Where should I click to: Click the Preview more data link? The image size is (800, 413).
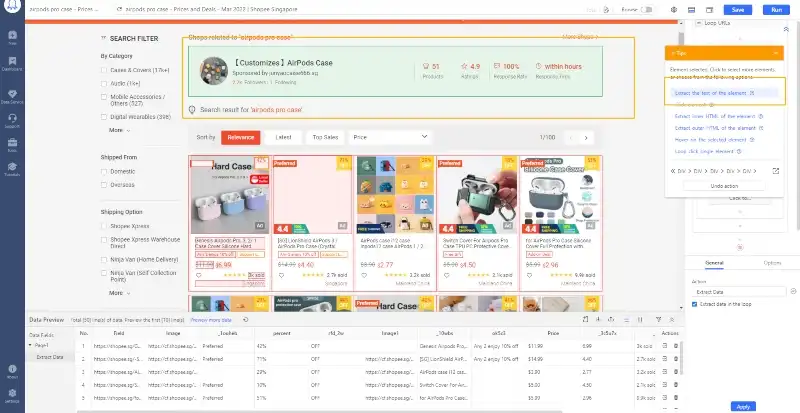coord(211,320)
